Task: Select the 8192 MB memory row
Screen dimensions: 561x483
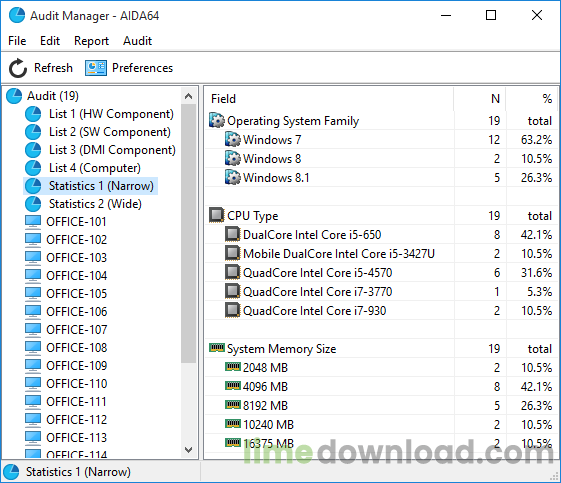Action: pos(381,405)
